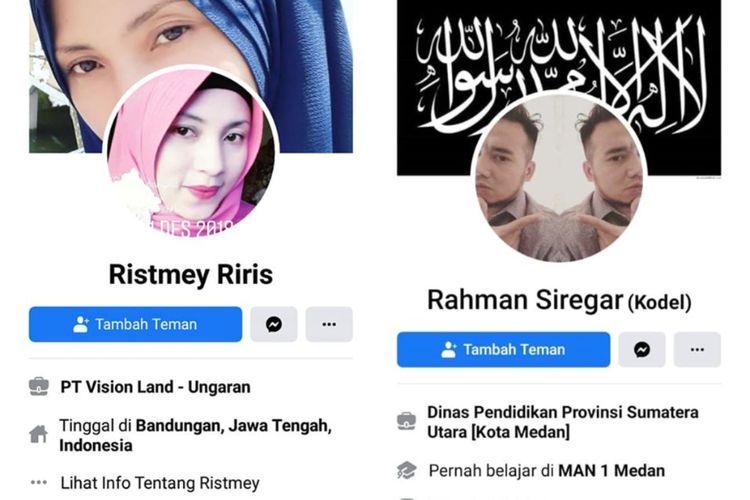The image size is (750, 500).
Task: Click home icon beside Tinggal di Bandungan
Action: click(x=38, y=434)
